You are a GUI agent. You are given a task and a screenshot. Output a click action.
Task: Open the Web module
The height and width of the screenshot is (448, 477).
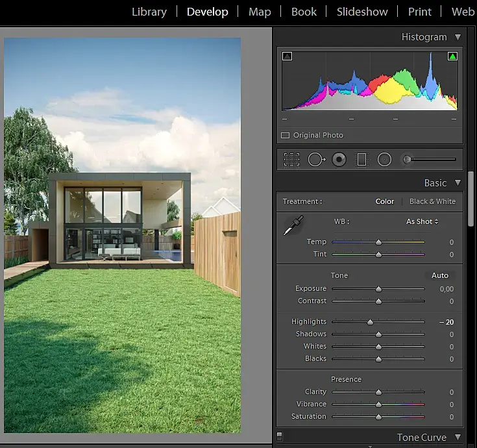tap(463, 12)
